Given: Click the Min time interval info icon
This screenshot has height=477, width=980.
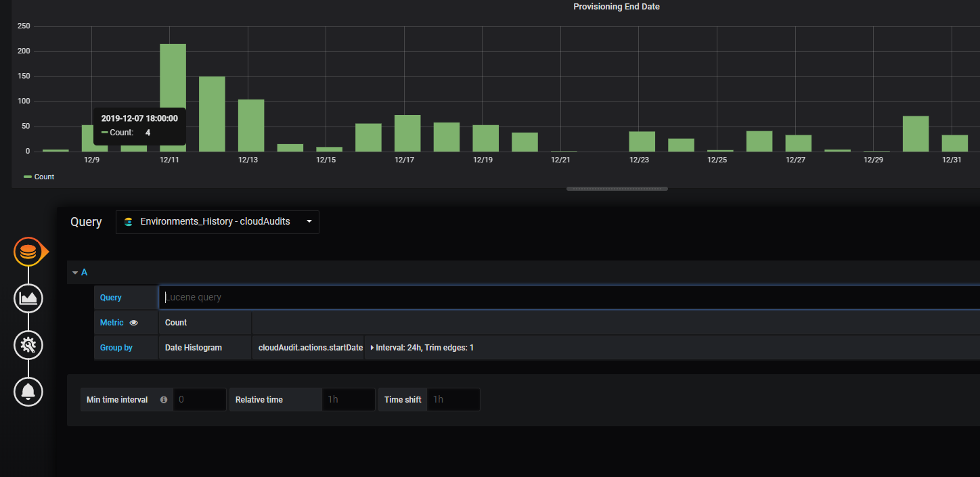Looking at the screenshot, I should (x=163, y=400).
